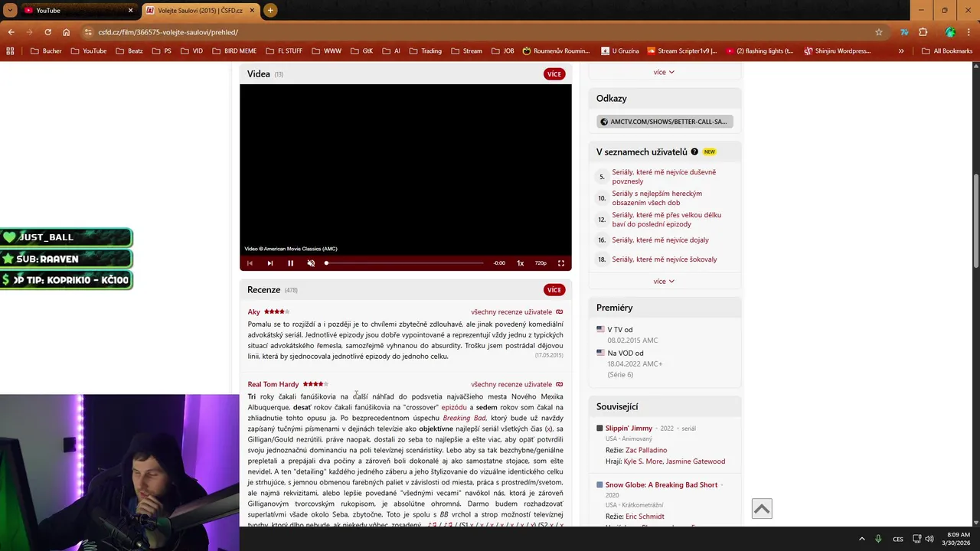Viewport: 980px width, 551px height.
Task: Open Bucher bookmarks folder
Action: click(46, 51)
